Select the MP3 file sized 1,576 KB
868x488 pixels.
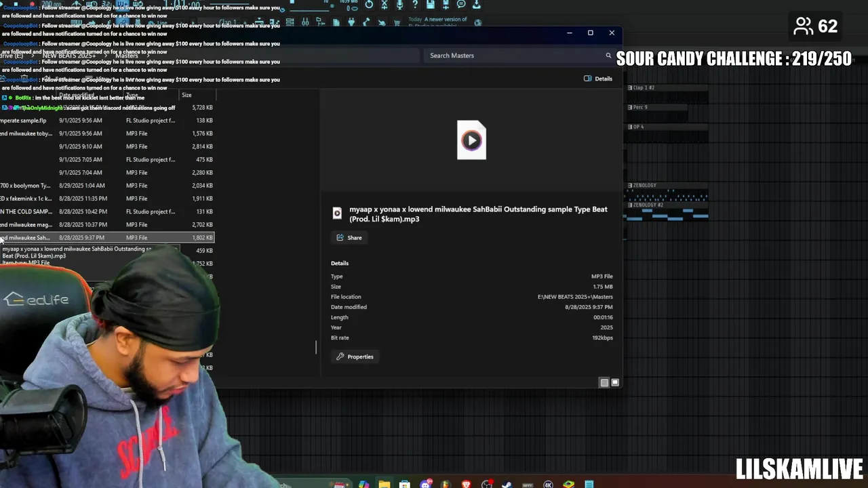pyautogui.click(x=106, y=134)
